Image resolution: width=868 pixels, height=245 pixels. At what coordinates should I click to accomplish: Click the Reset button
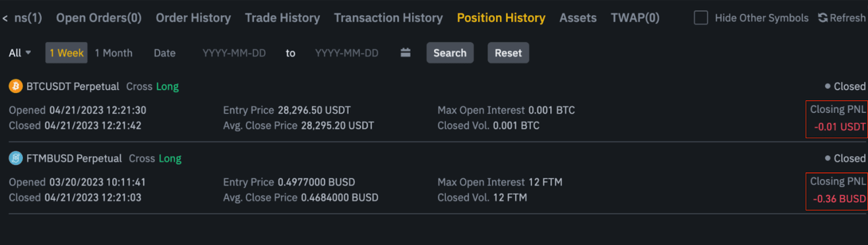tap(508, 53)
